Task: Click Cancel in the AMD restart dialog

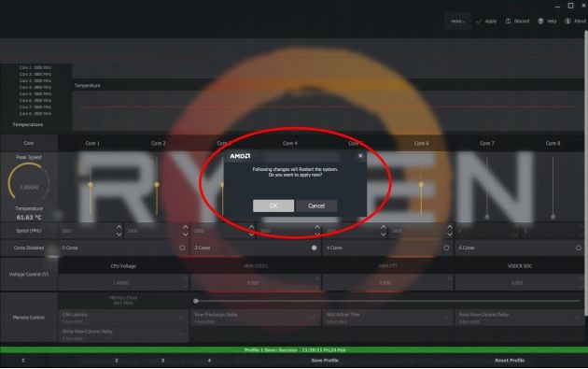Action: pos(316,206)
